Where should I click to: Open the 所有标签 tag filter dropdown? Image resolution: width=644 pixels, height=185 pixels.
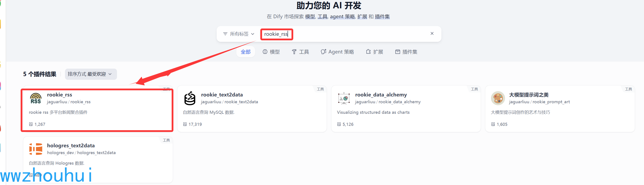(x=239, y=34)
